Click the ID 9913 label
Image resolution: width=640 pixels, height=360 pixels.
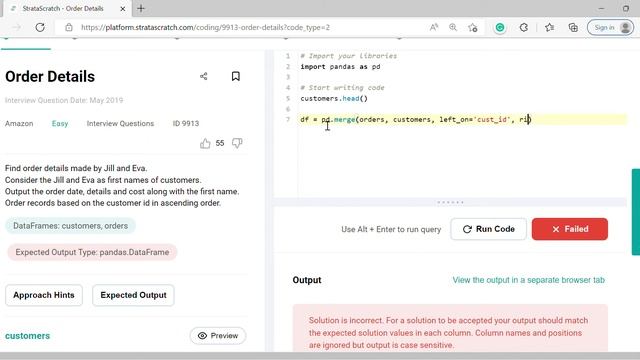click(186, 123)
